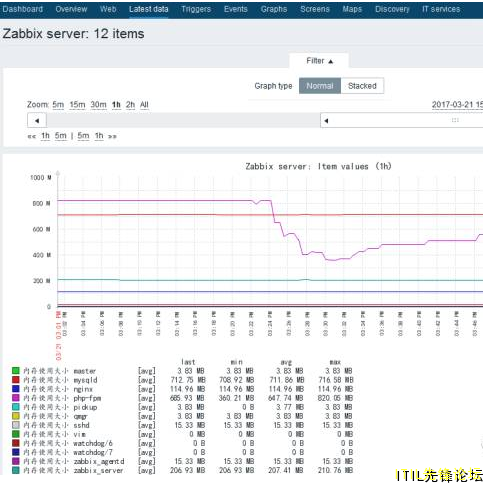Open the Maps tab
Viewport: 483px width, 486px height.
point(352,9)
